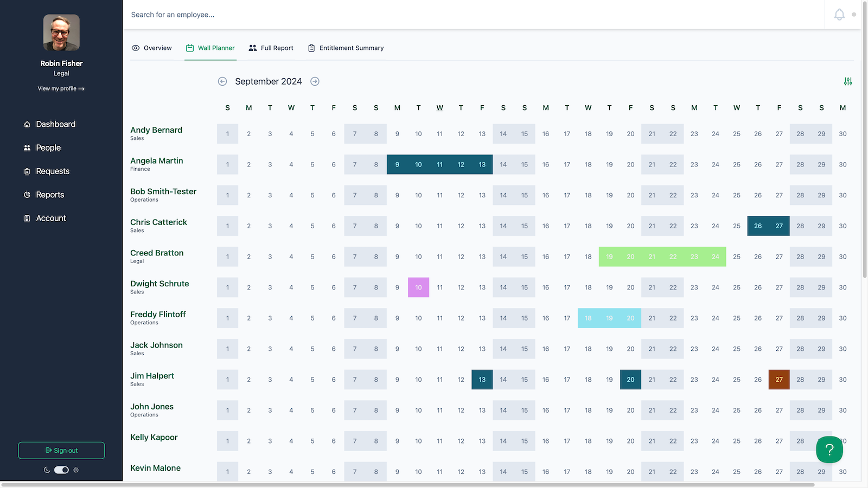The height and width of the screenshot is (488, 868).
Task: Click the Reports pie chart icon
Action: tap(27, 195)
